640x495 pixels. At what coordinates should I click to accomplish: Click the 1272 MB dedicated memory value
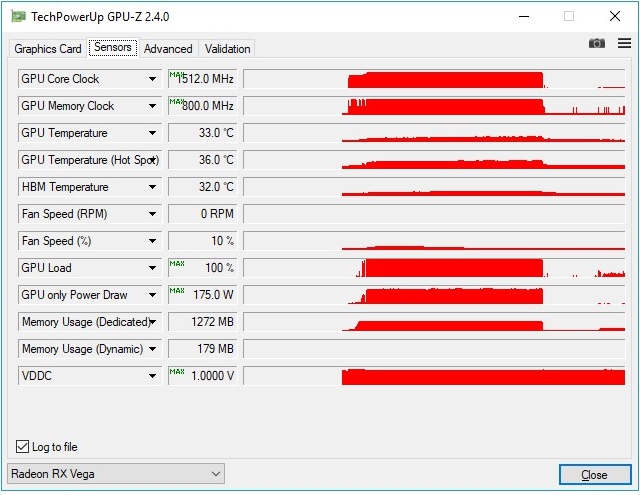[x=202, y=322]
